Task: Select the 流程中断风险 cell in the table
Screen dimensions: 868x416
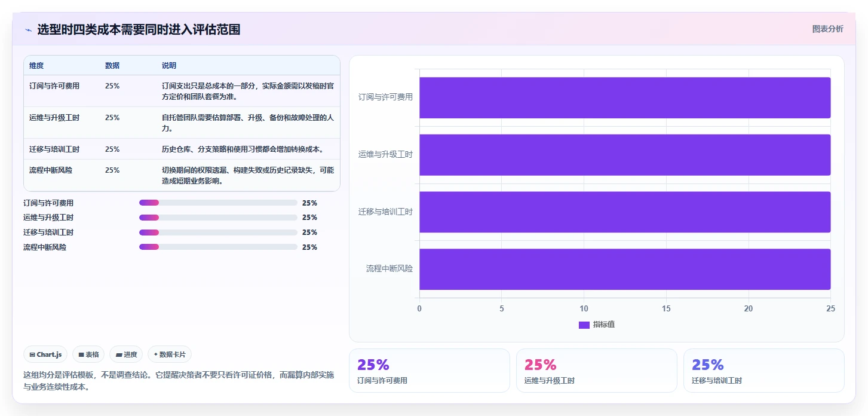Action: point(51,170)
